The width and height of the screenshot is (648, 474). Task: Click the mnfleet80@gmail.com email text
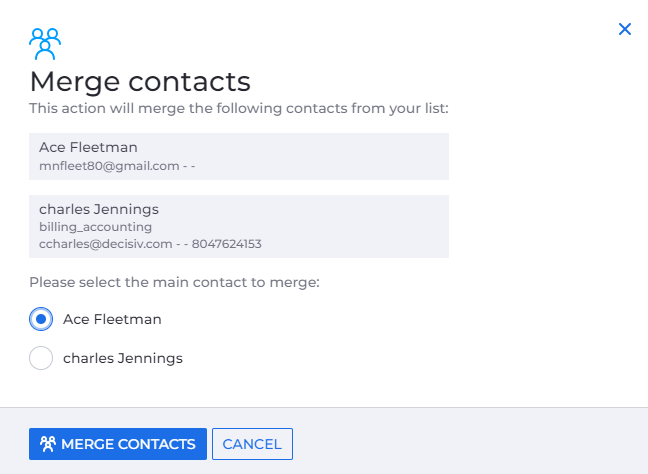[x=108, y=164]
